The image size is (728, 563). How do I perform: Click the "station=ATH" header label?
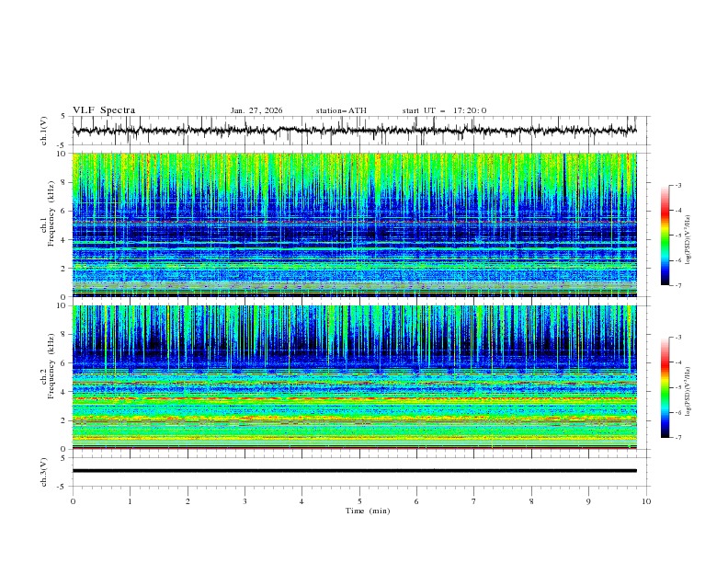pos(341,110)
